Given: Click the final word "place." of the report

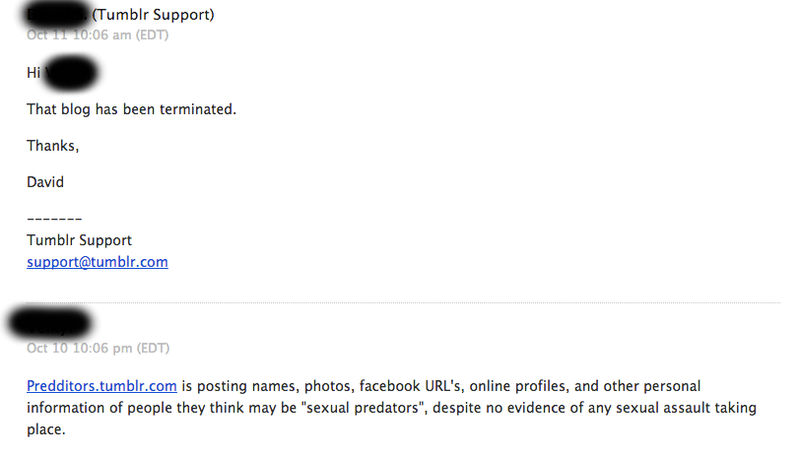Looking at the screenshot, I should tap(46, 430).
